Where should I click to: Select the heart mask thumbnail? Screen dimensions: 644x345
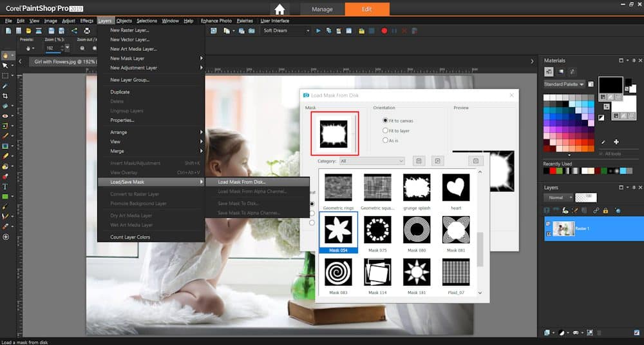tap(456, 188)
